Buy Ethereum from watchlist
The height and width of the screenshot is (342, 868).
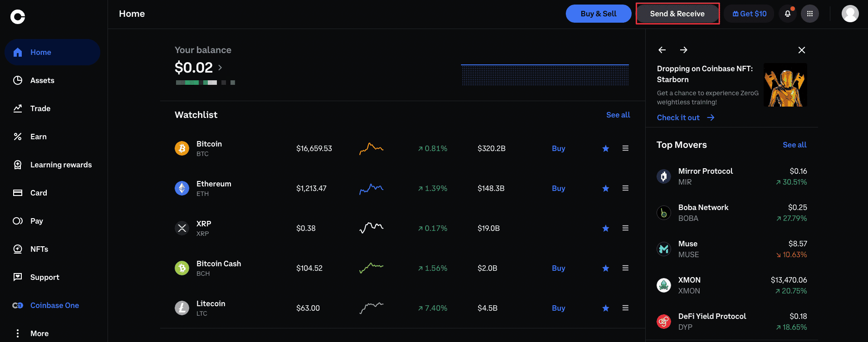pyautogui.click(x=559, y=188)
